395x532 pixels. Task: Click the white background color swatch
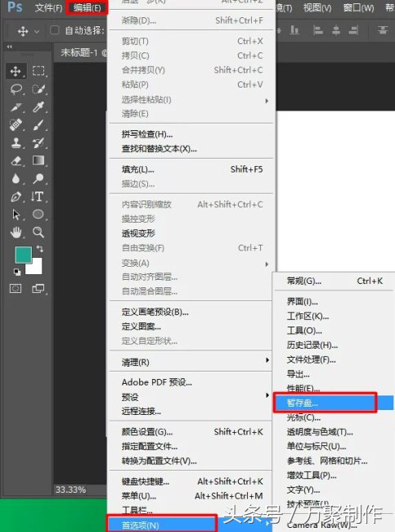[36, 268]
